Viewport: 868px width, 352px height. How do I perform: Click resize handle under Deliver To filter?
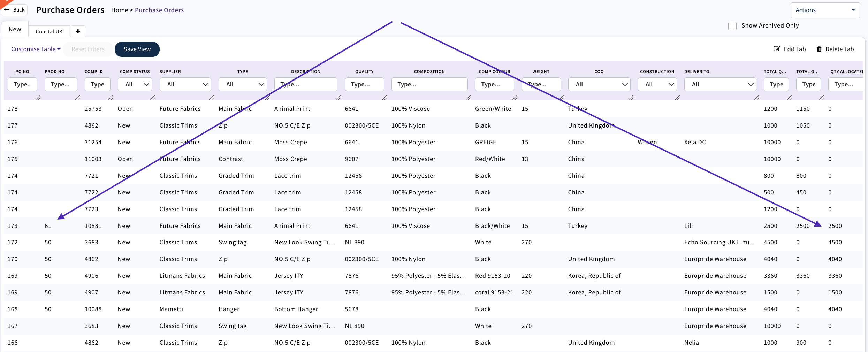756,98
